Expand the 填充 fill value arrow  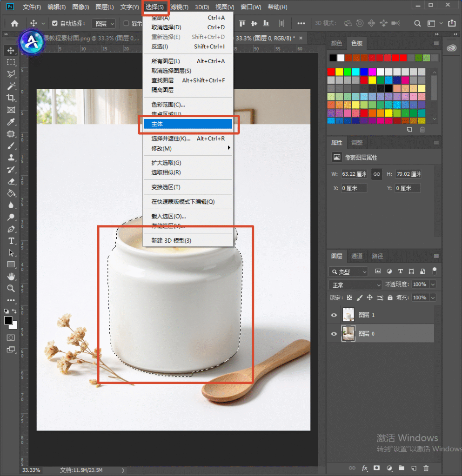tap(433, 297)
